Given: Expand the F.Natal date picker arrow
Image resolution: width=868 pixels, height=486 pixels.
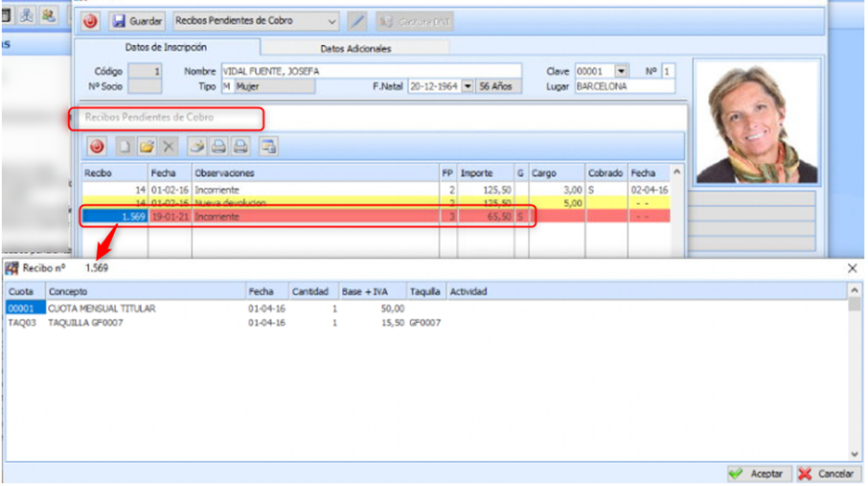Looking at the screenshot, I should pyautogui.click(x=468, y=86).
